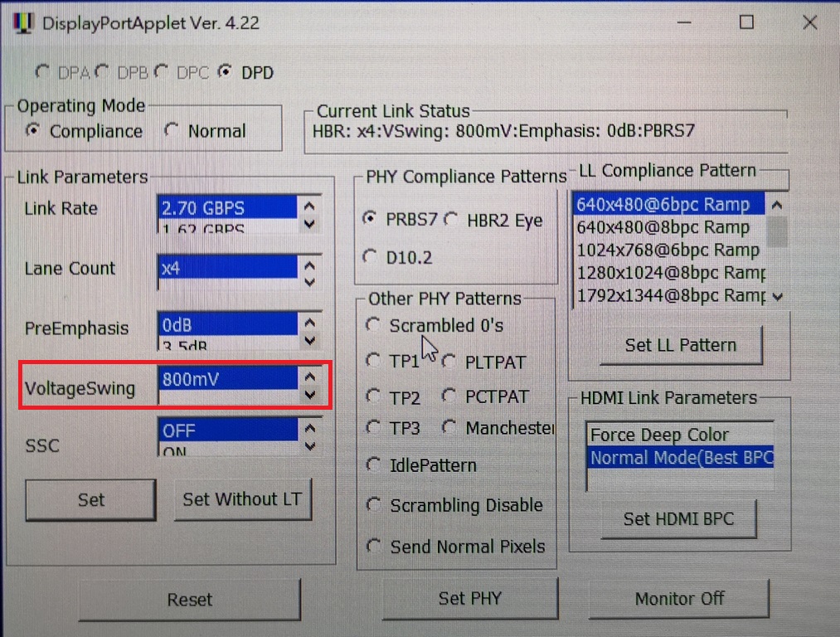Maximize the DisplayPortApplet window
This screenshot has height=637, width=840.
tap(746, 22)
